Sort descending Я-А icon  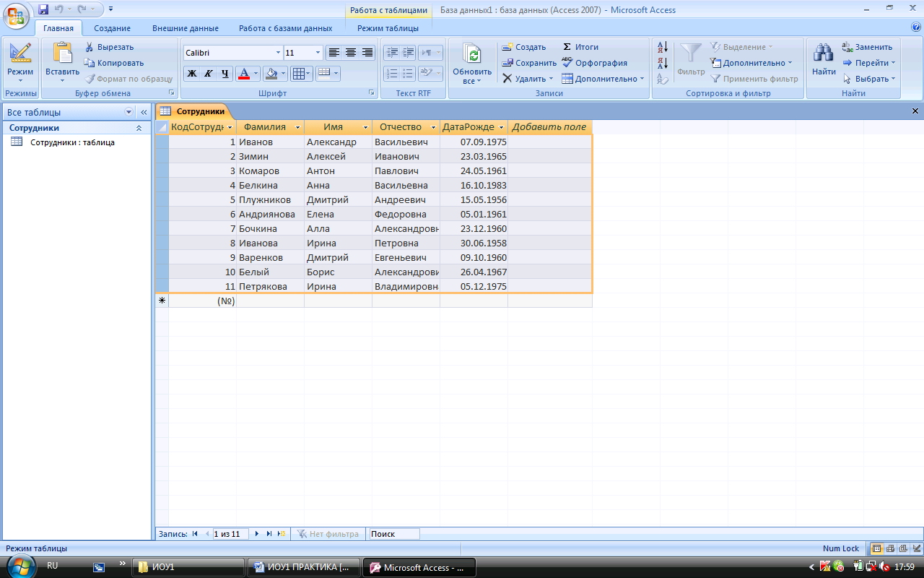[663, 64]
